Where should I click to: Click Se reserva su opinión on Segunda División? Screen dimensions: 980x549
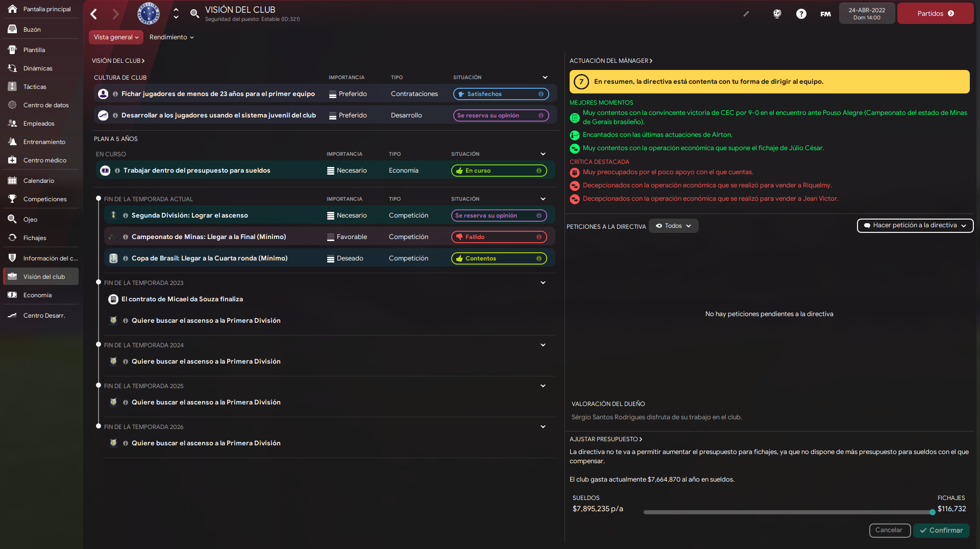click(x=499, y=216)
